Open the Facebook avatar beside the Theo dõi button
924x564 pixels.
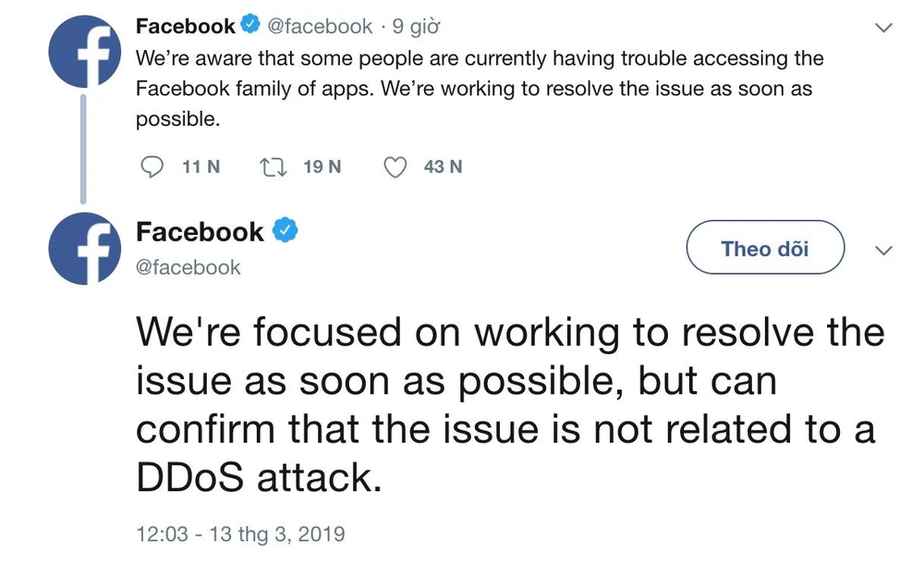click(x=85, y=250)
